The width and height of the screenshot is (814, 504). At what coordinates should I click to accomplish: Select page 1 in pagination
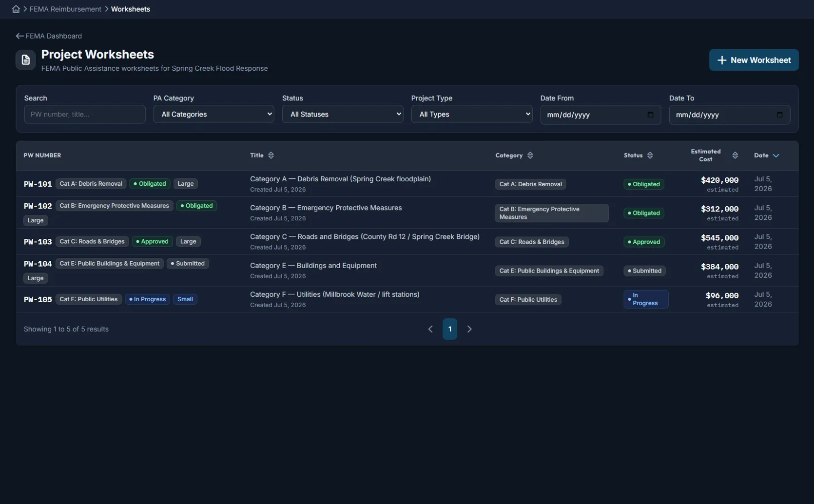(450, 329)
